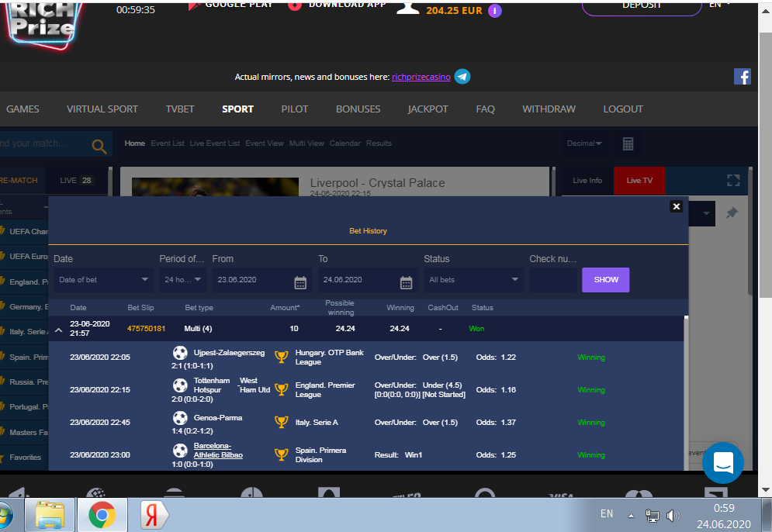This screenshot has height=532, width=772.
Task: Go to Live Event List
Action: click(215, 143)
